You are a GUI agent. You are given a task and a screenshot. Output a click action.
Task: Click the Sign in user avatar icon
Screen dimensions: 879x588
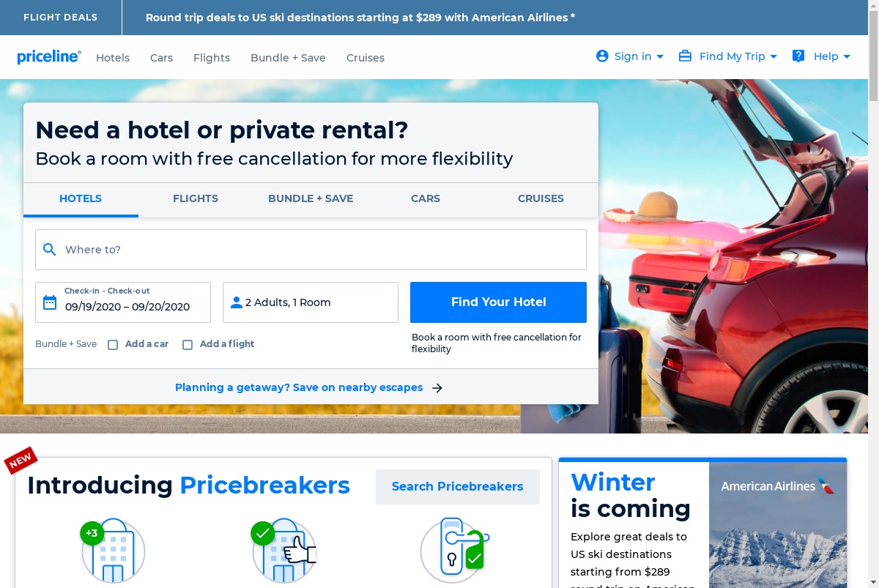(602, 56)
